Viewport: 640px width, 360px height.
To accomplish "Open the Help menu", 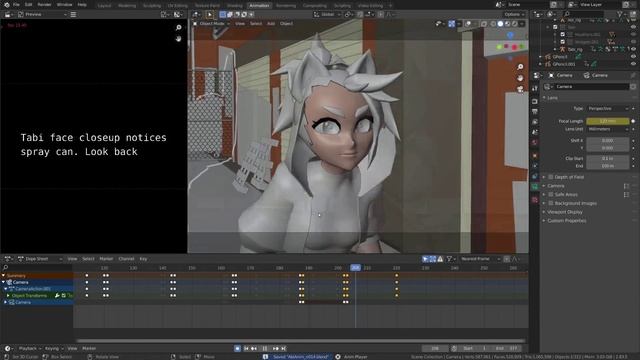I will point(82,5).
